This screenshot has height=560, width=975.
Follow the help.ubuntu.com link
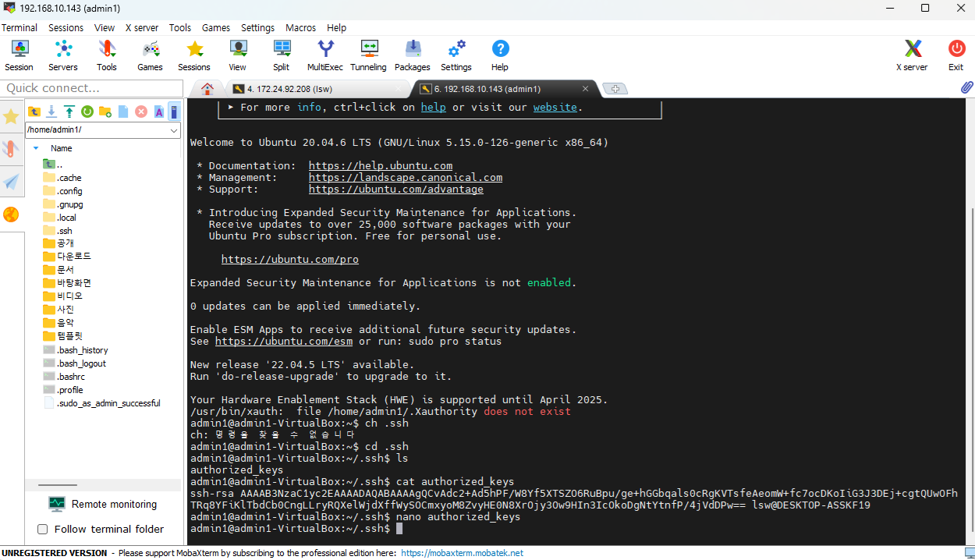[381, 166]
